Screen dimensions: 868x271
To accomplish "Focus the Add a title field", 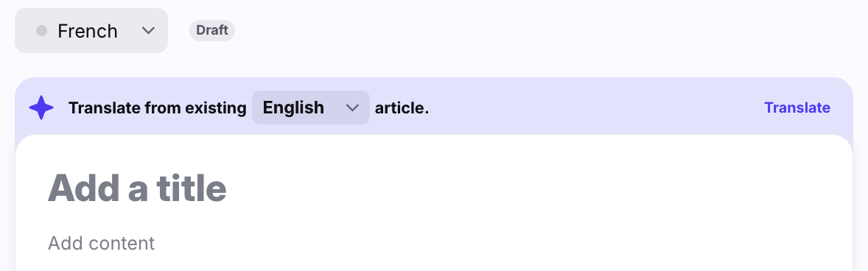I will coord(137,188).
